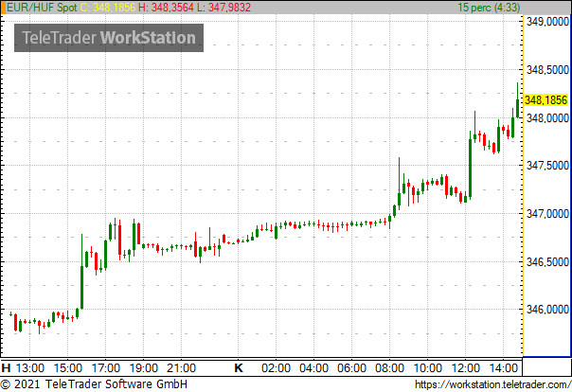
Task: Click the 348,0000 price axis label
Action: pyautogui.click(x=547, y=117)
